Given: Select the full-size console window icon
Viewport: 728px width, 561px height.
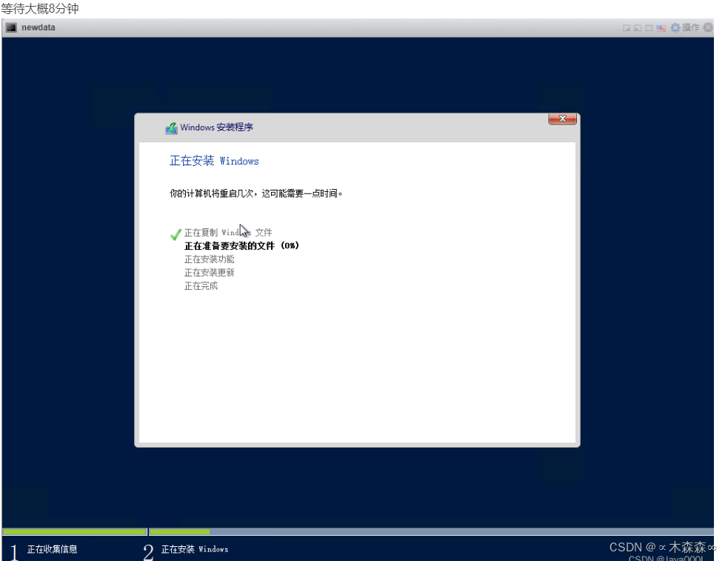Looking at the screenshot, I should [649, 28].
